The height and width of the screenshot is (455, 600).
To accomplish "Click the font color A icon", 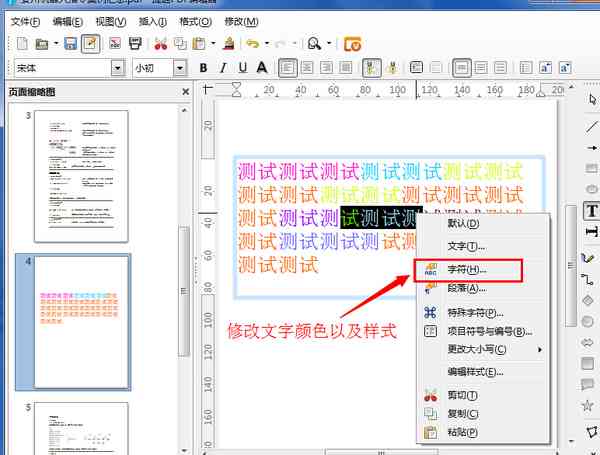I will pyautogui.click(x=262, y=68).
